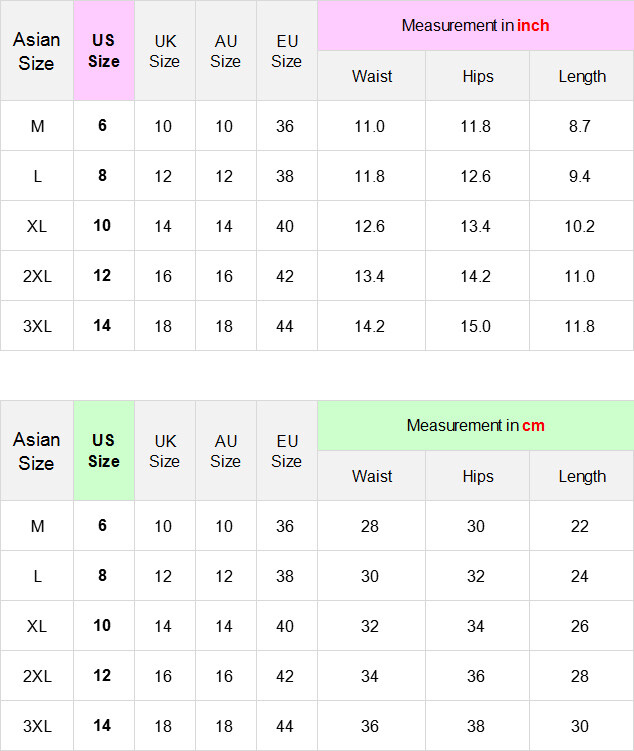Select the 'Measurement in cm' header
The height and width of the screenshot is (751, 634).
click(x=475, y=426)
